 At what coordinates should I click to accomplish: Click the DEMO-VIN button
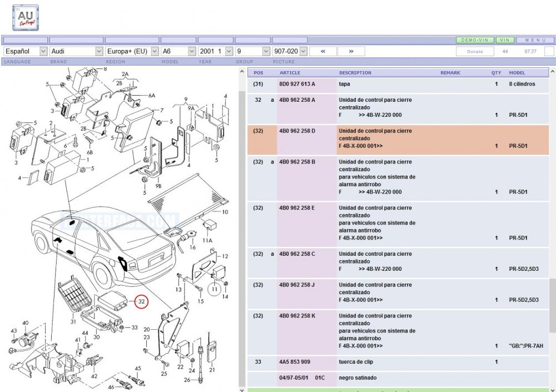point(475,40)
